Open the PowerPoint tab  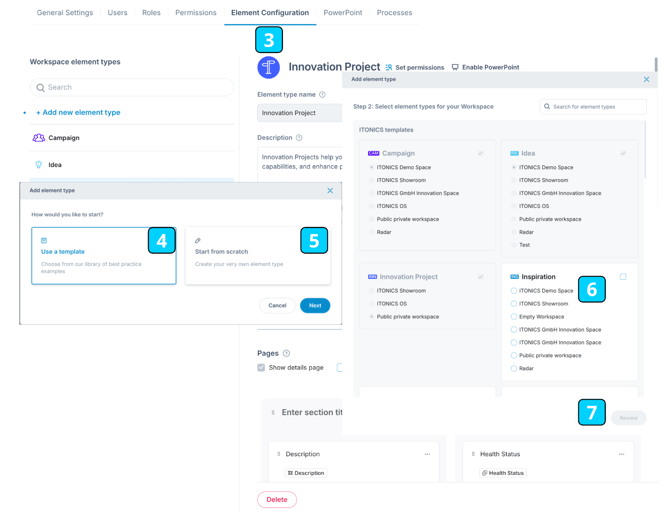coord(343,13)
